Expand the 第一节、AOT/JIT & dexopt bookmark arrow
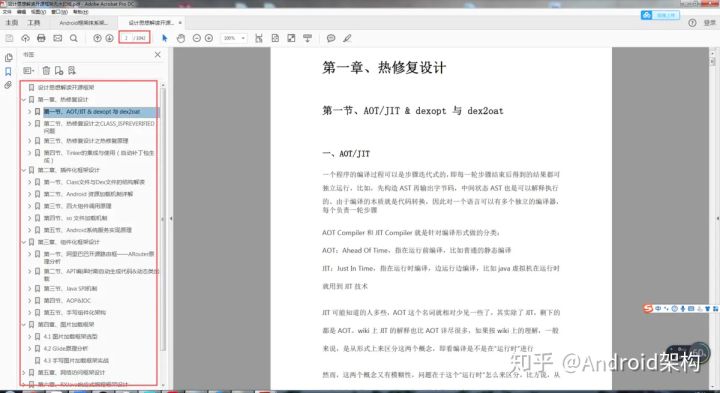This screenshot has height=393, width=720. 30,112
